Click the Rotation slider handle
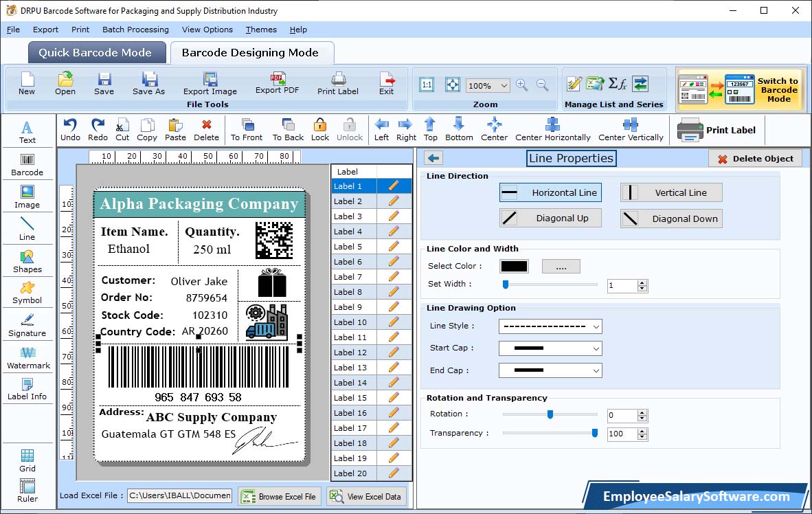This screenshot has height=514, width=812. 550,414
